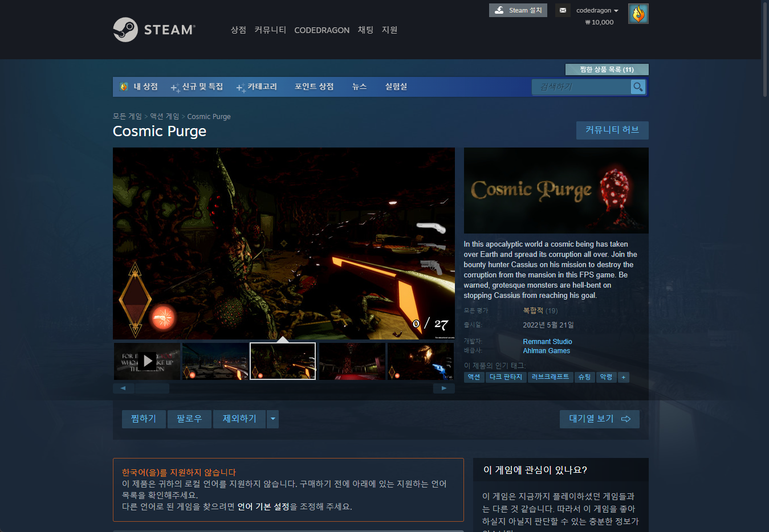Click the 커뮤니티 허브 button
This screenshot has height=532, width=769.
coord(612,130)
